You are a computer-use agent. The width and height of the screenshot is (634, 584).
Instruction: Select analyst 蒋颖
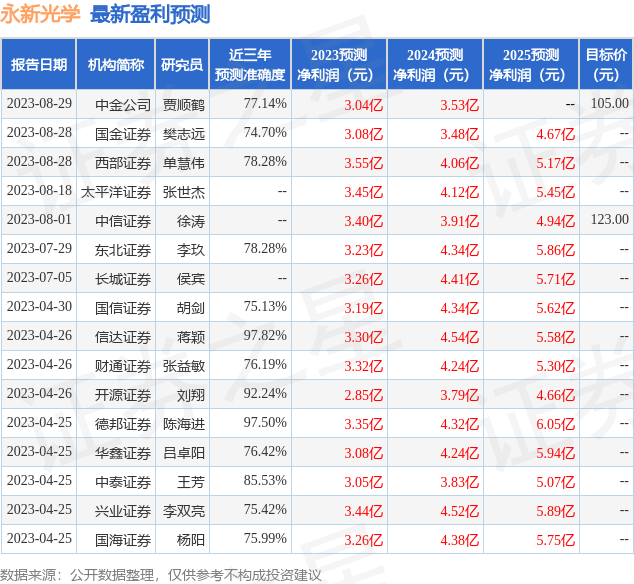pos(191,337)
